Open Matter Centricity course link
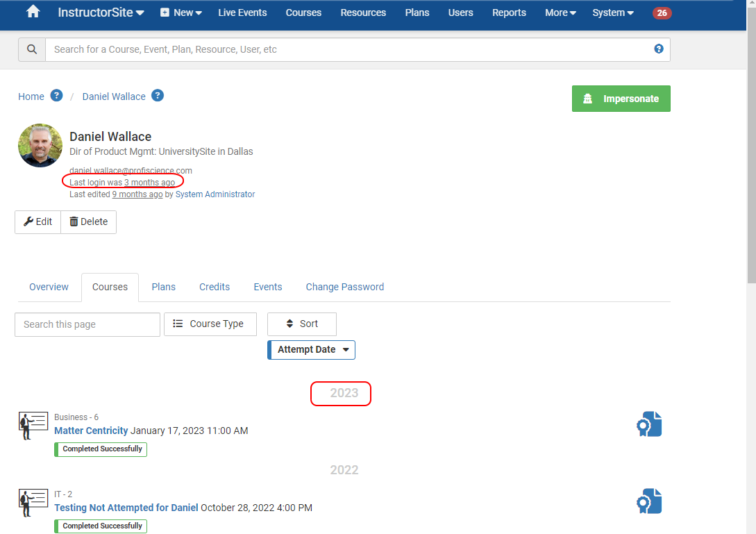Image resolution: width=756 pixels, height=534 pixels. (91, 431)
